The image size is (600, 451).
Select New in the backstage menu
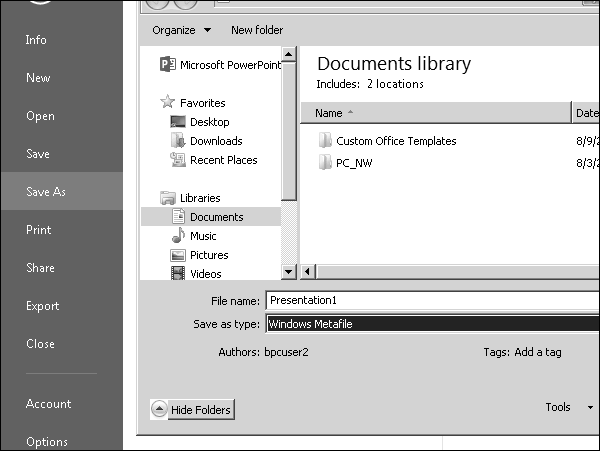tap(38, 78)
